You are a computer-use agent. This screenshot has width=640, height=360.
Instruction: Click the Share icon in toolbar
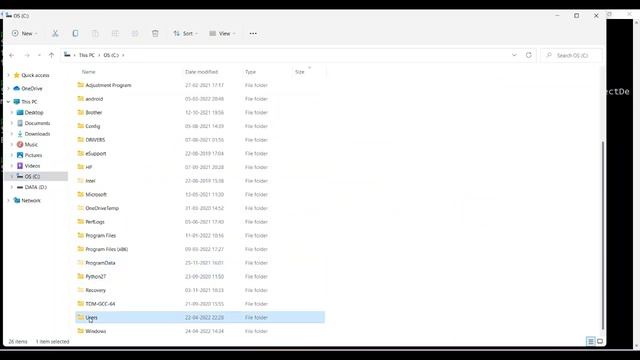[135, 33]
